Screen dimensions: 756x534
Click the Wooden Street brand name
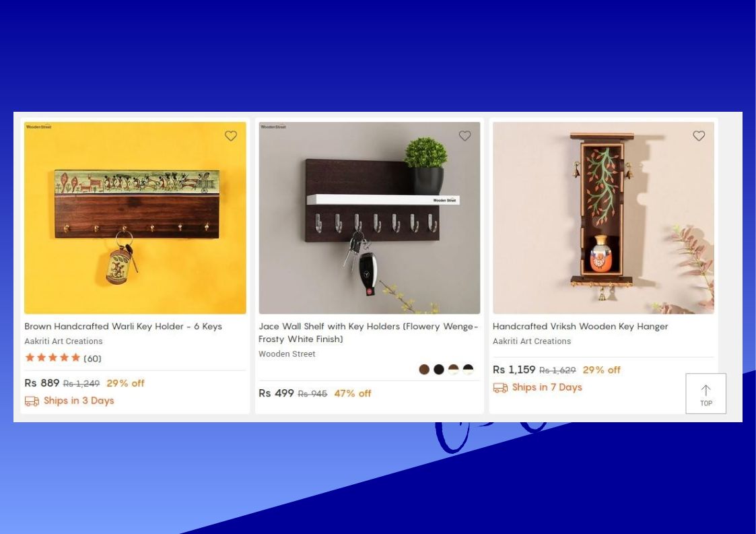pos(287,354)
